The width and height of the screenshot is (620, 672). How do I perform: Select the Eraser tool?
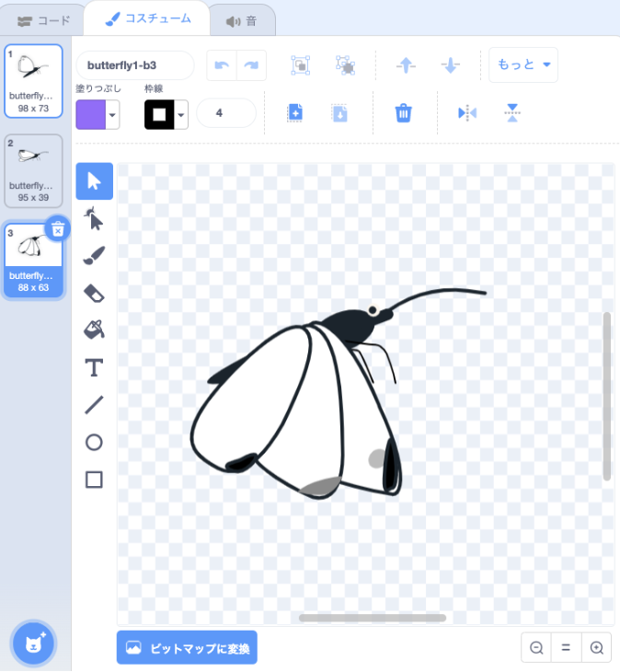[94, 293]
